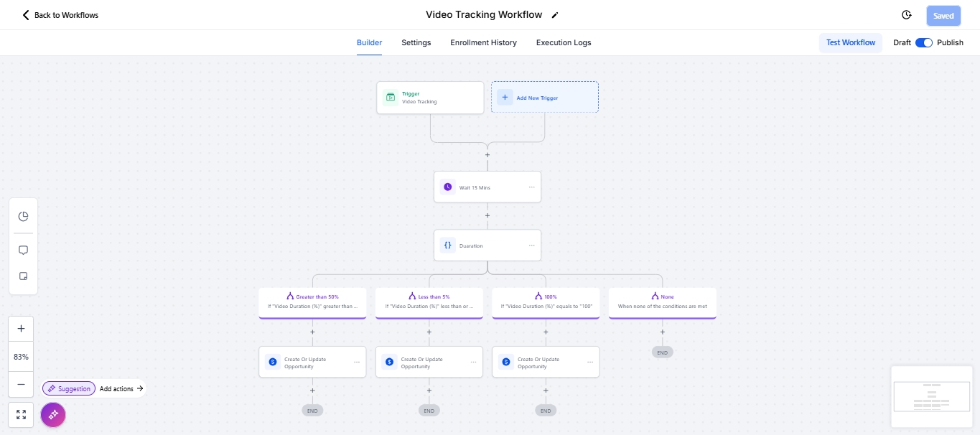Go Back to Workflows
Screen dimensions: 980x435
pos(60,15)
